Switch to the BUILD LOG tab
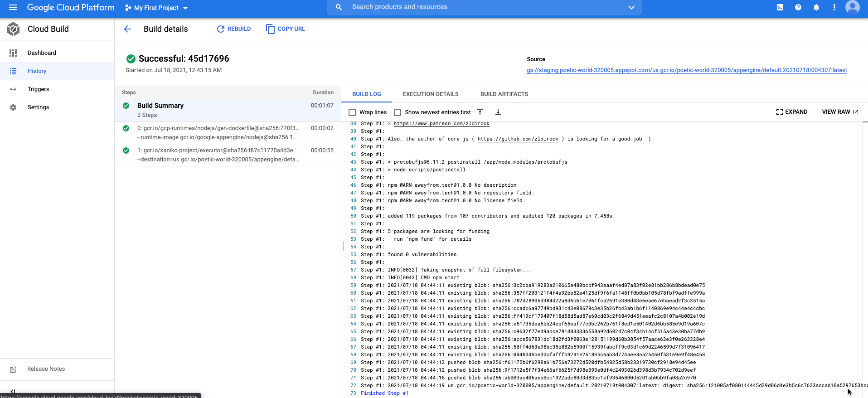This screenshot has width=868, height=398. [x=367, y=94]
